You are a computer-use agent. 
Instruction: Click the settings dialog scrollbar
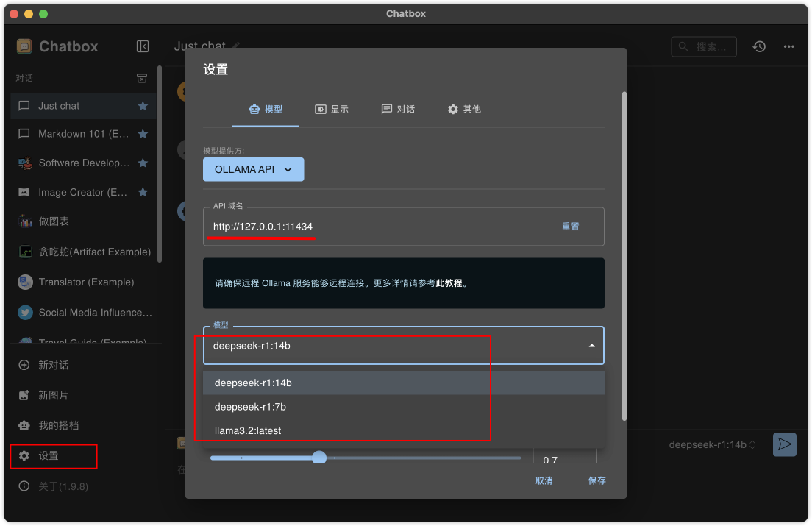pyautogui.click(x=624, y=256)
